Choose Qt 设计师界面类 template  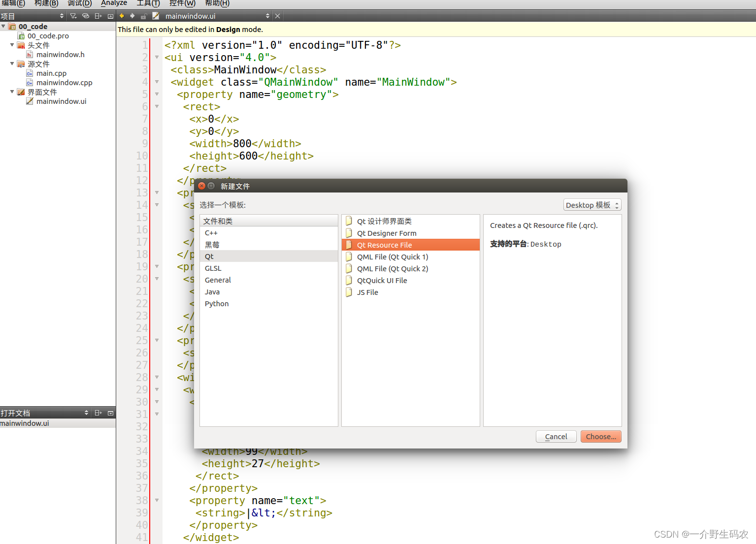coord(410,221)
